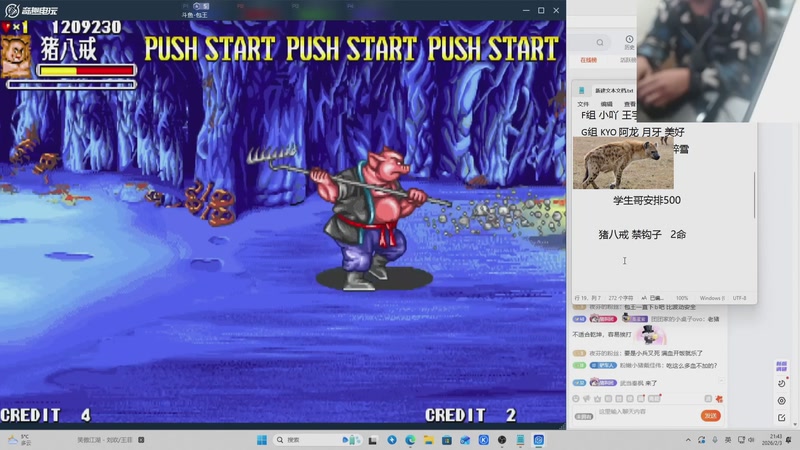Click the emoji smiley icon in chat toolbar
800x450 pixels.
(x=576, y=398)
